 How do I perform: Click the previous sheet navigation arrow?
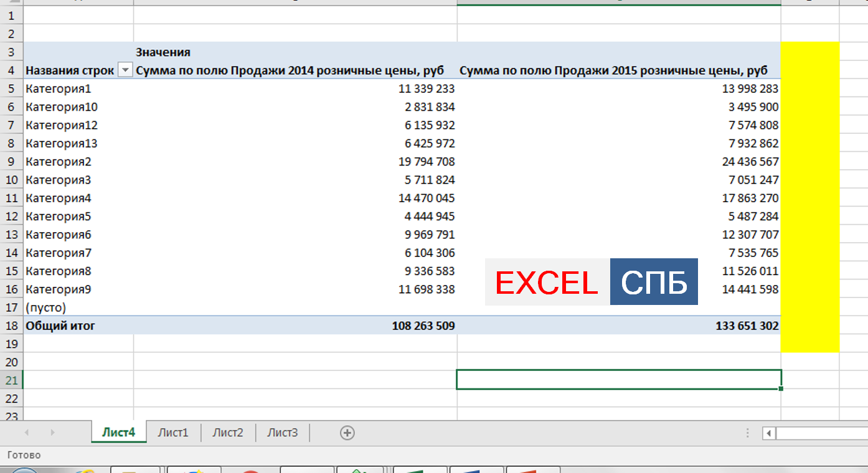[x=27, y=433]
